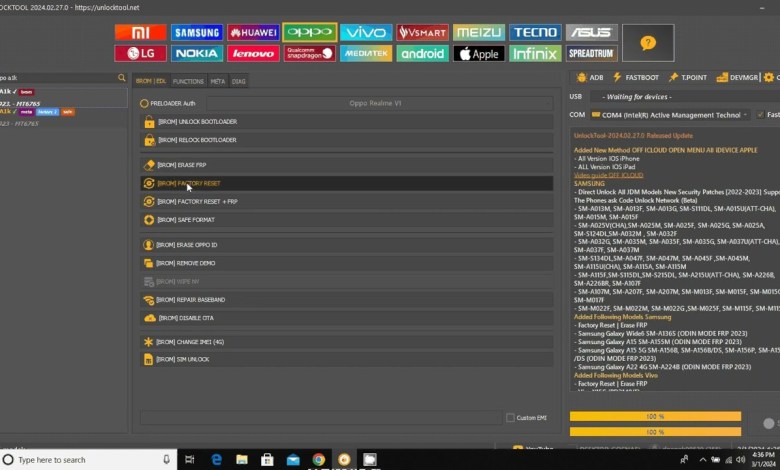780x470 pixels.
Task: Select the Spreadtrum brand logo
Action: click(591, 53)
